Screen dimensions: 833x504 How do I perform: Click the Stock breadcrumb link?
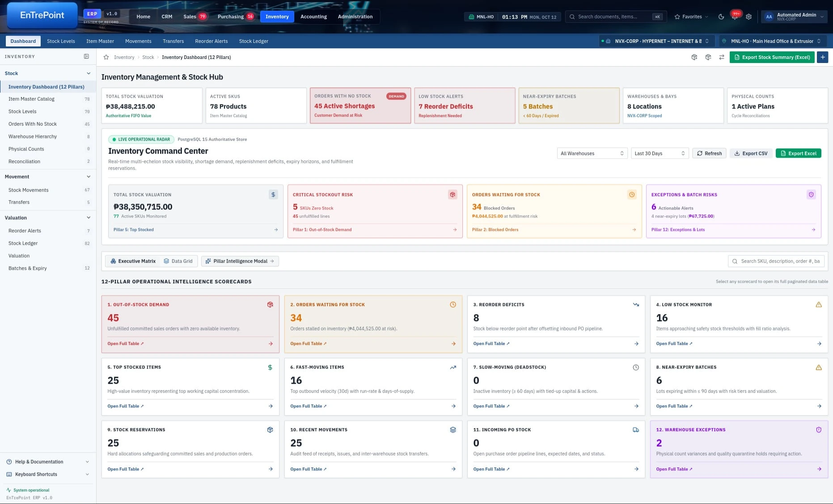click(x=148, y=57)
